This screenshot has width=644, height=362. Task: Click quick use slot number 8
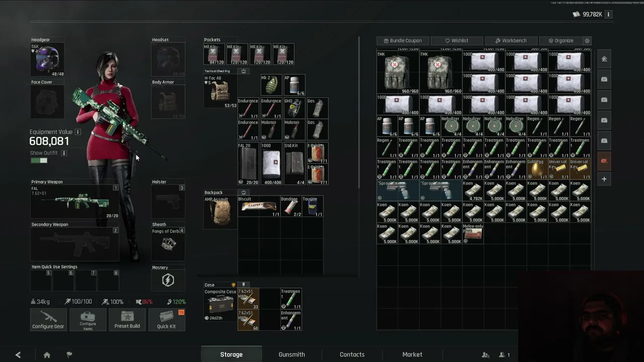coord(109,281)
